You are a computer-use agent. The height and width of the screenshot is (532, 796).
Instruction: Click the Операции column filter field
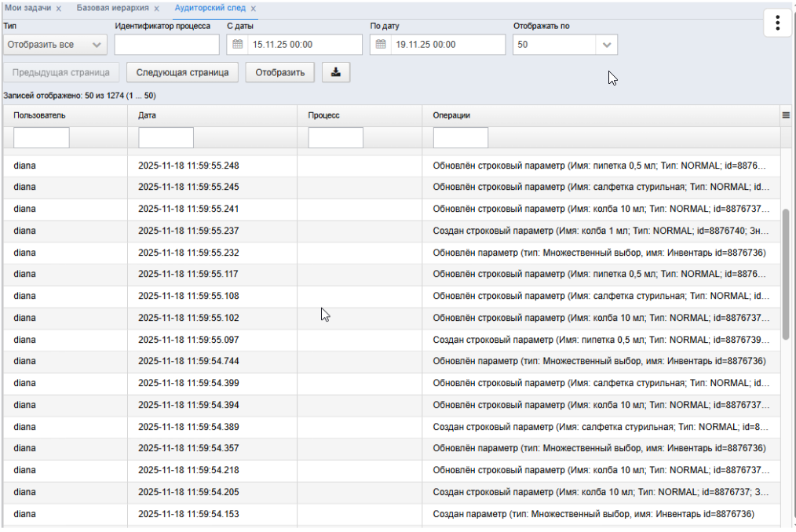[x=461, y=137]
